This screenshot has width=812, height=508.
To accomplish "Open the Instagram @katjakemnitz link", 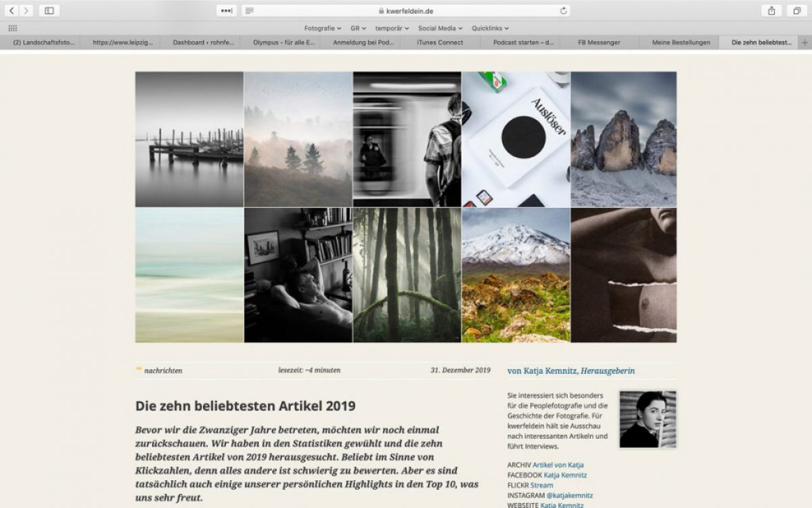I will [570, 495].
